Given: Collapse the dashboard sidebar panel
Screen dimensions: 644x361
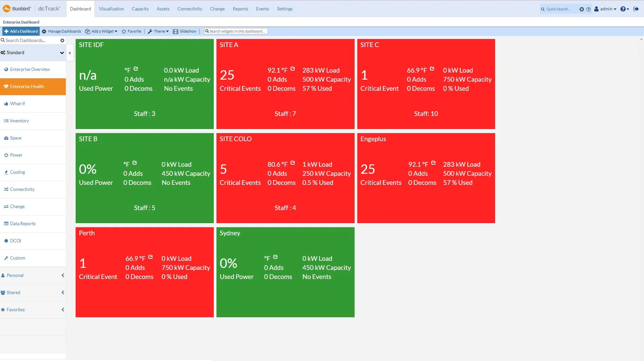Looking at the screenshot, I should (70, 53).
